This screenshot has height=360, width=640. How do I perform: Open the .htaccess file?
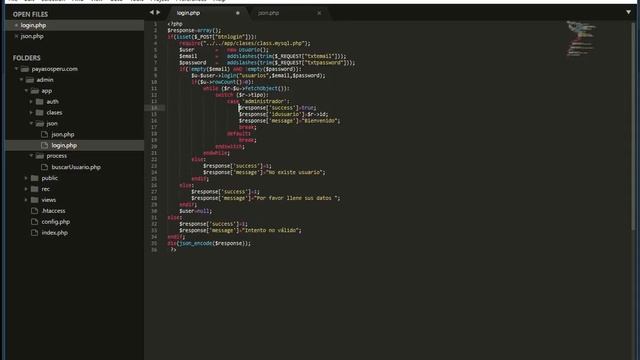pos(53,211)
